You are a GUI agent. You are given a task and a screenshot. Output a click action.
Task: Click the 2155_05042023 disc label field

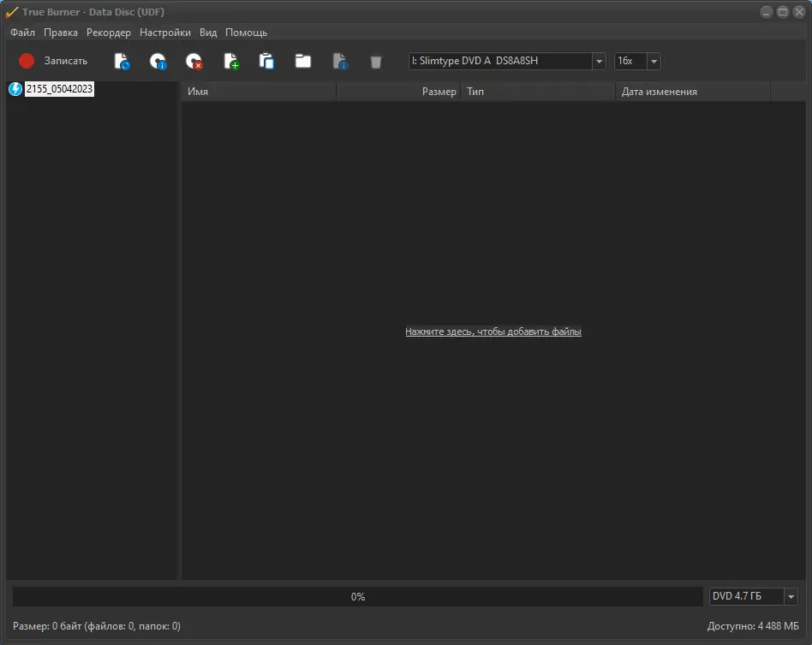coord(60,89)
